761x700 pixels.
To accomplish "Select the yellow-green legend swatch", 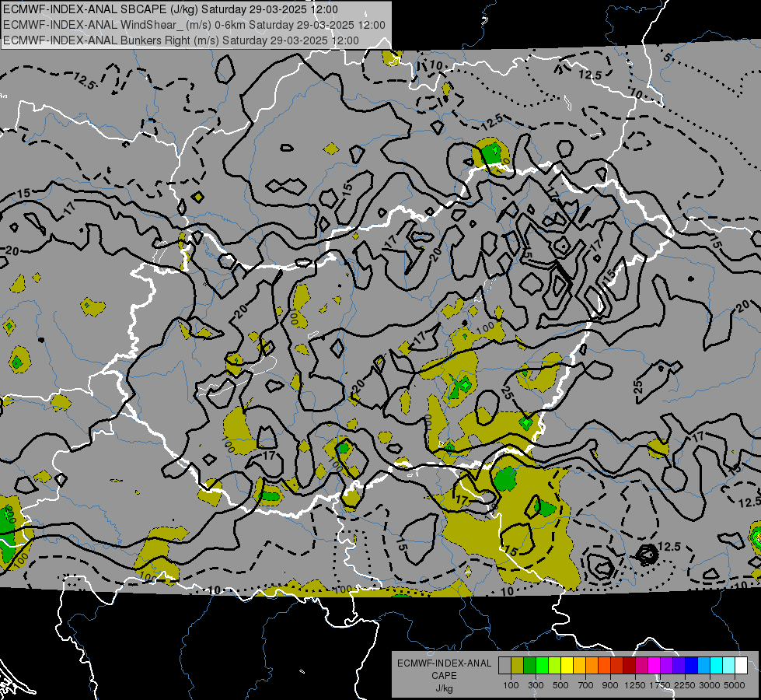I will pos(555,666).
